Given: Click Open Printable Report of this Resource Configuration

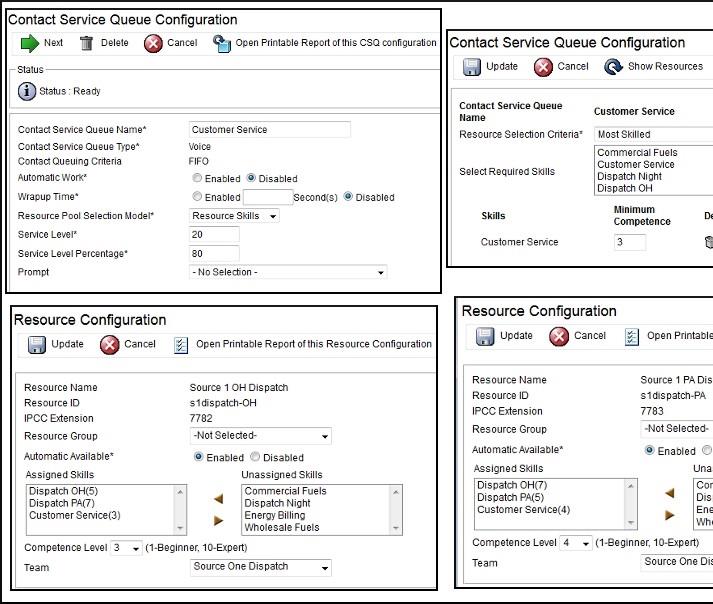Looking at the screenshot, I should point(314,344).
